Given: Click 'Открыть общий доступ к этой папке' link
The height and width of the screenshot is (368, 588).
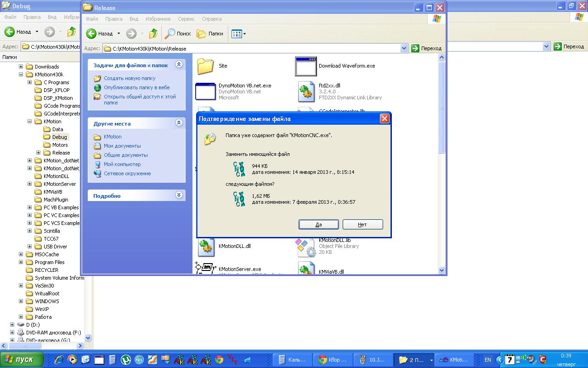Looking at the screenshot, I should tap(140, 99).
